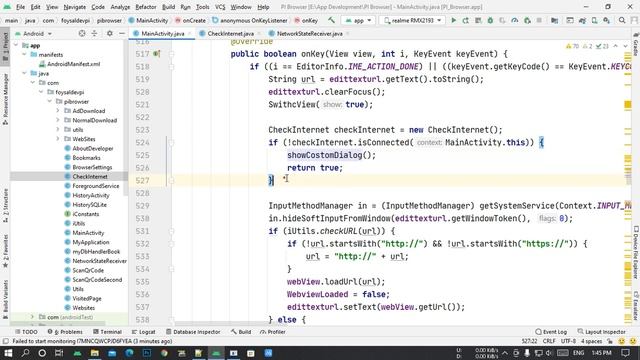Click the CRLF line separator in status bar
The height and width of the screenshot is (360, 640).
[x=549, y=341]
